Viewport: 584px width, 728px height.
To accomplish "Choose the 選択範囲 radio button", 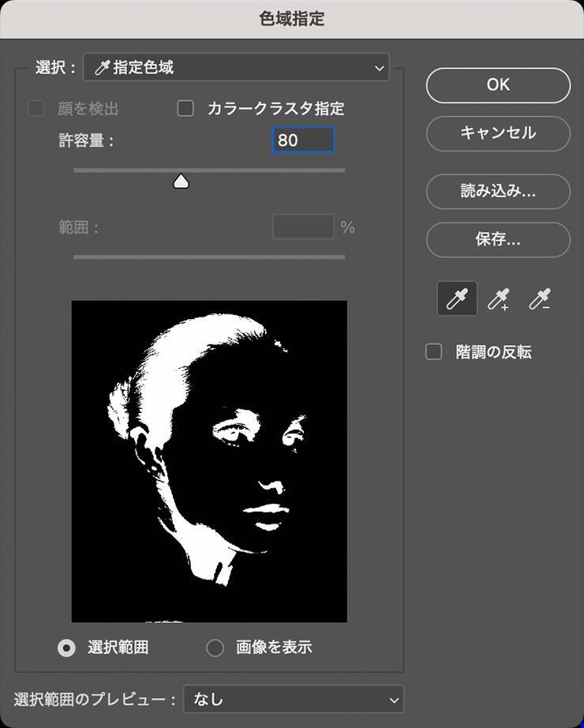I will pos(67,648).
